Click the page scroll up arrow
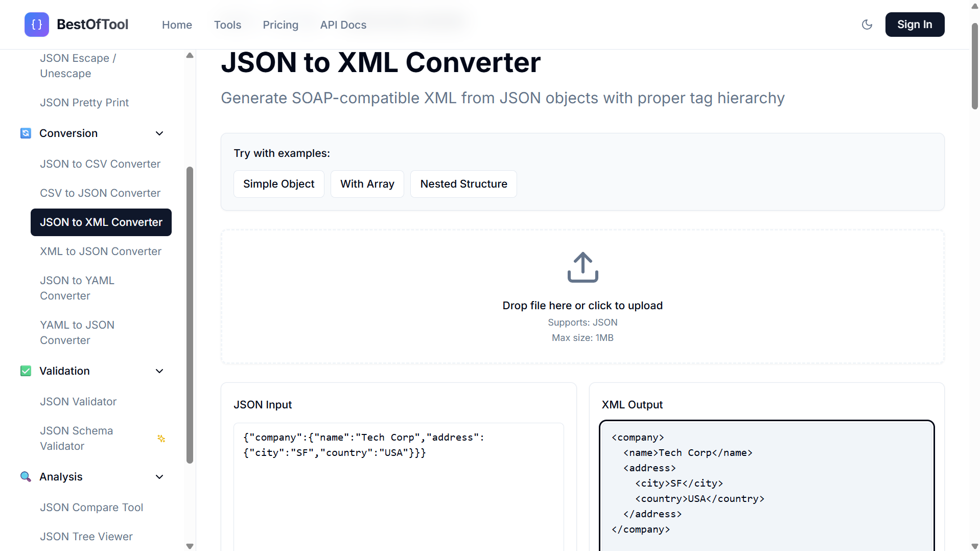Image resolution: width=980 pixels, height=551 pixels. click(974, 6)
